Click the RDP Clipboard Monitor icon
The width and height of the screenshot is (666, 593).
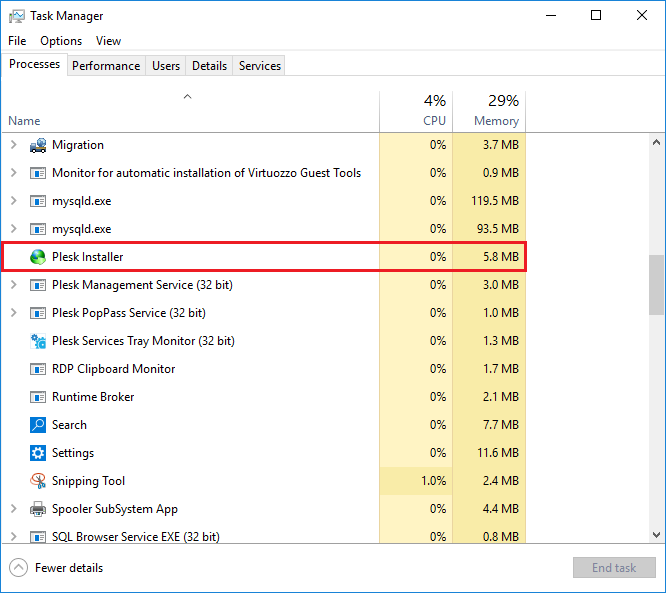coord(38,369)
